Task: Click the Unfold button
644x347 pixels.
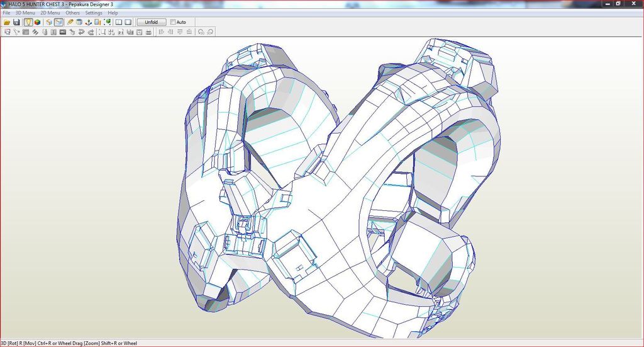Action: (151, 22)
